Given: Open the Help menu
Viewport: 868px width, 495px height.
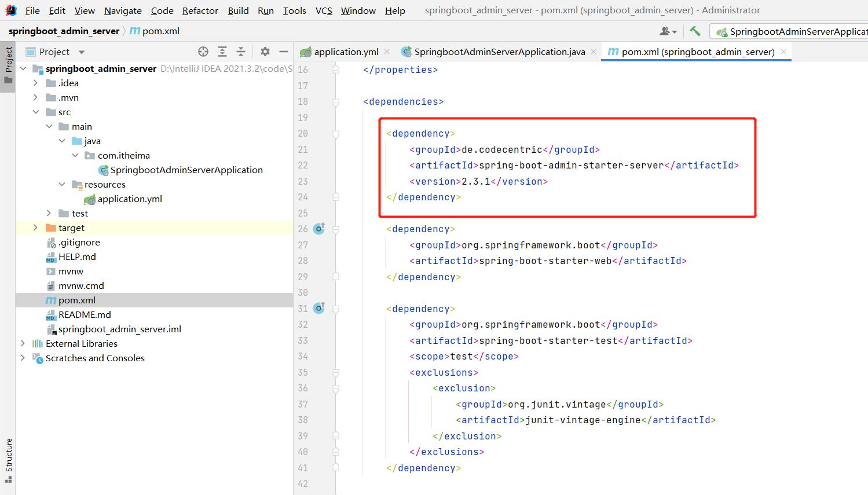Looking at the screenshot, I should tap(395, 10).
